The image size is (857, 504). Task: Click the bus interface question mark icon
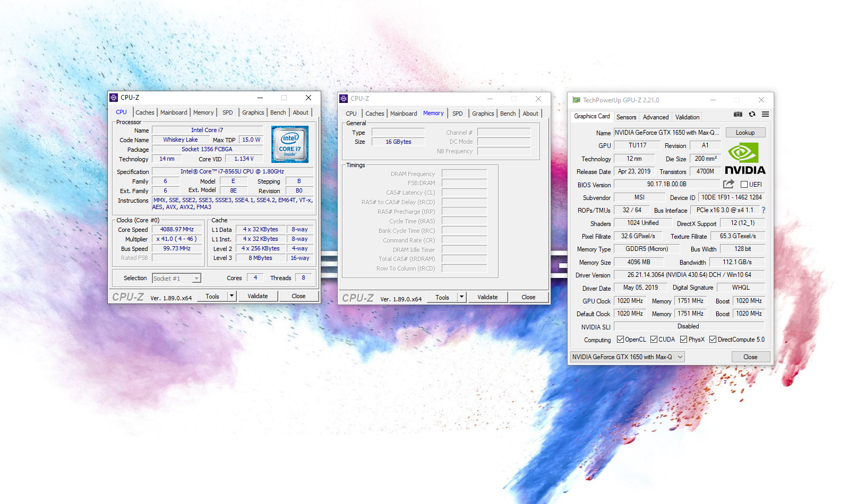pos(764,210)
